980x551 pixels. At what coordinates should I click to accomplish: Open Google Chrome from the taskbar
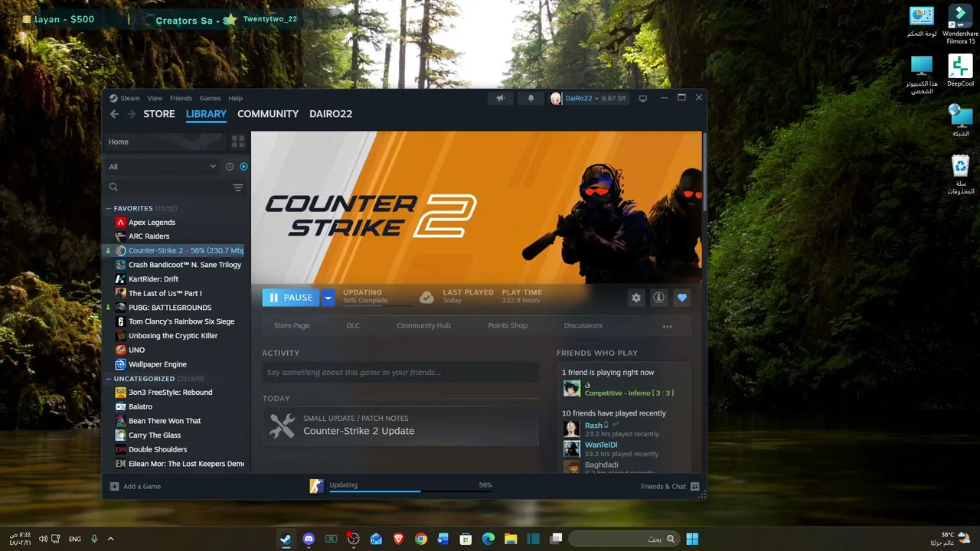click(420, 539)
